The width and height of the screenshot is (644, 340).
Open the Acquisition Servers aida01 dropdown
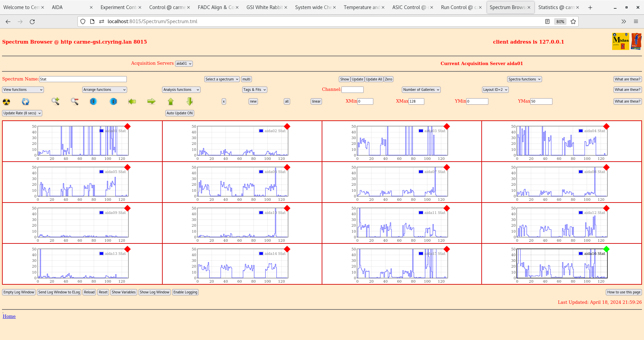coord(184,64)
